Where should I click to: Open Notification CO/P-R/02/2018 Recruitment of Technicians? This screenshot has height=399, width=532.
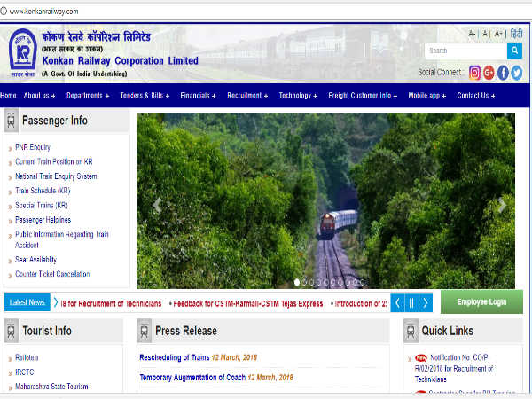point(454,369)
